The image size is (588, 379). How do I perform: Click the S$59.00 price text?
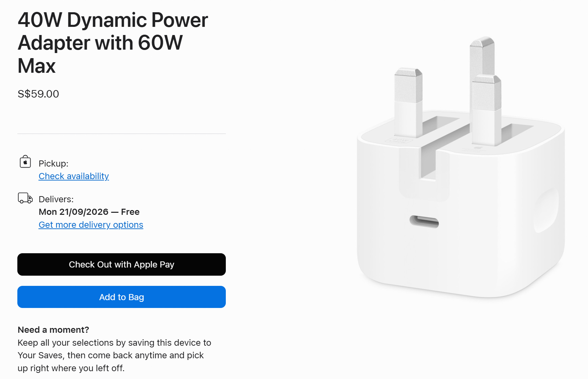(x=38, y=94)
